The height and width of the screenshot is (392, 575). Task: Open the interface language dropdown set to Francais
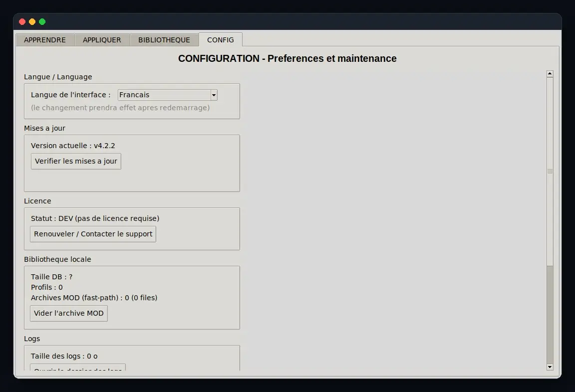pyautogui.click(x=168, y=95)
